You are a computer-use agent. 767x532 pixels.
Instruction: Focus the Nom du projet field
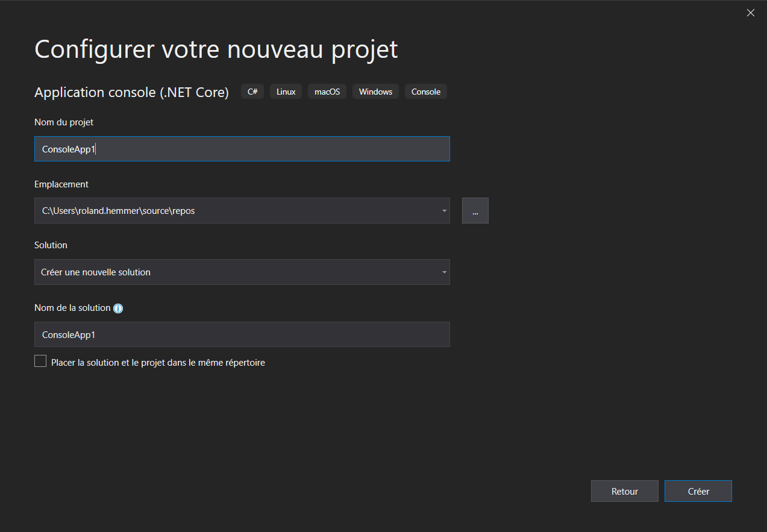[242, 149]
